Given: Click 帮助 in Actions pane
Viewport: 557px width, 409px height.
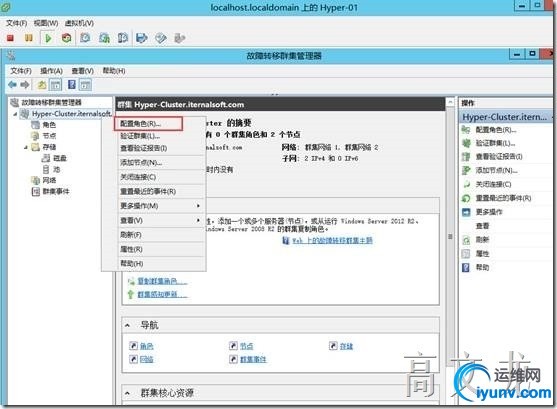Looking at the screenshot, I should point(482,267).
